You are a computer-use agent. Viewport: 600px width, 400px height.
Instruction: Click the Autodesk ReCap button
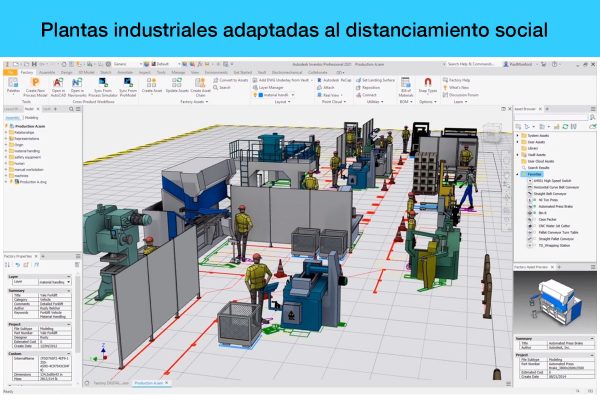(334, 80)
